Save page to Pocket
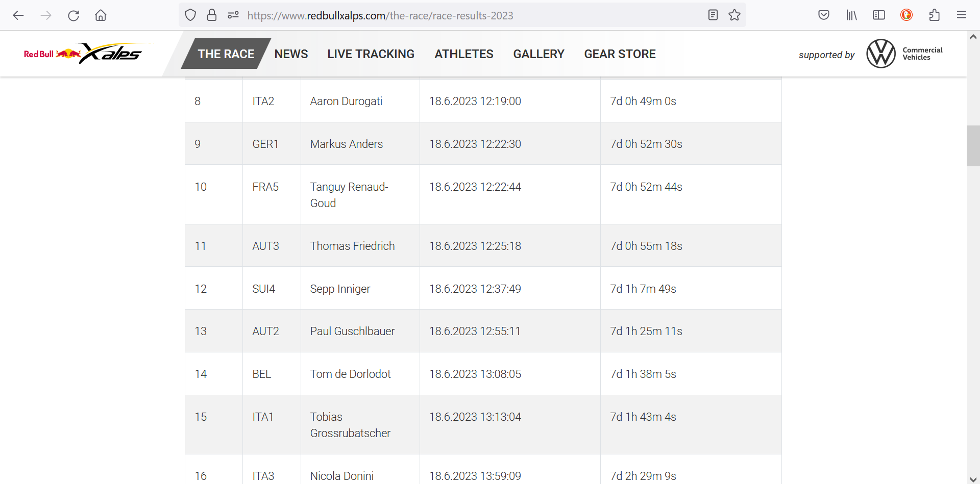 tap(824, 15)
